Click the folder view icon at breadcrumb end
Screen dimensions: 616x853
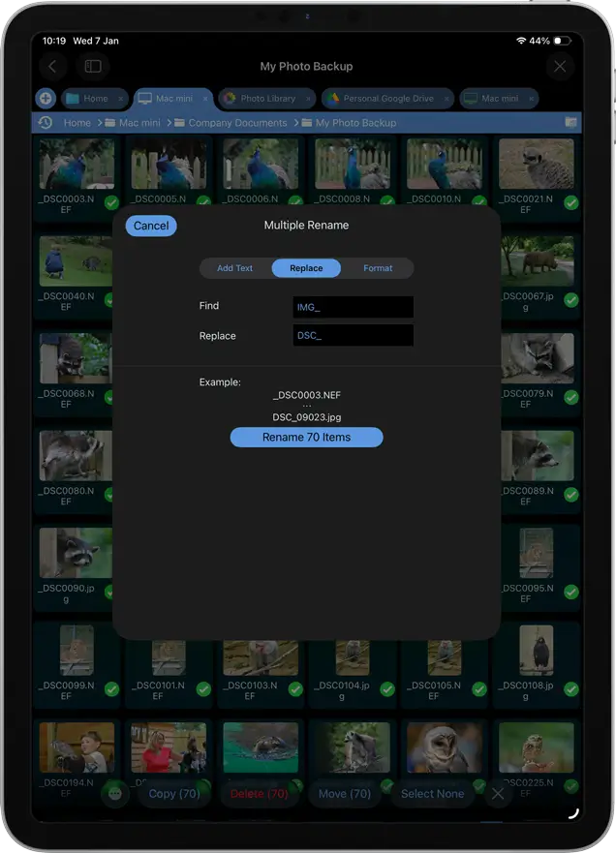pyautogui.click(x=570, y=122)
